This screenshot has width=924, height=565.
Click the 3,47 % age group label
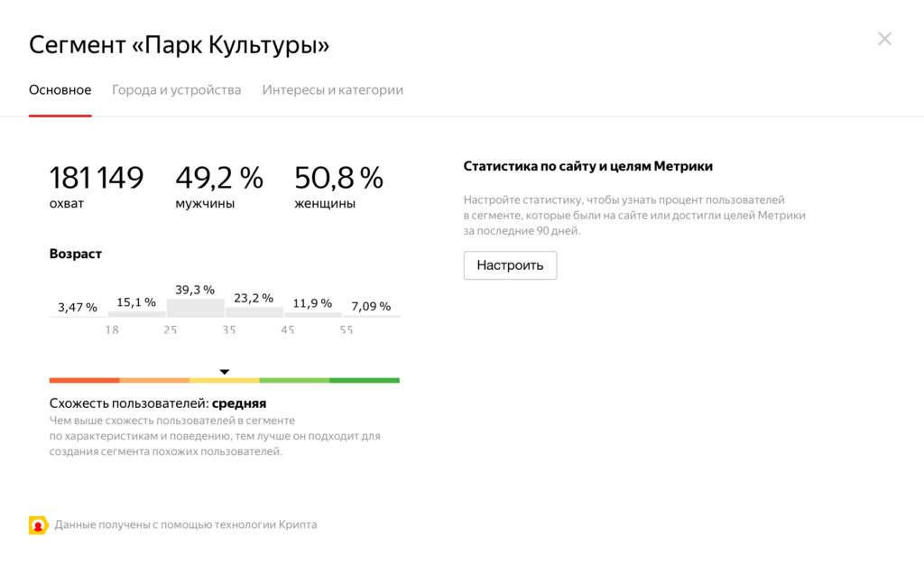click(x=78, y=308)
